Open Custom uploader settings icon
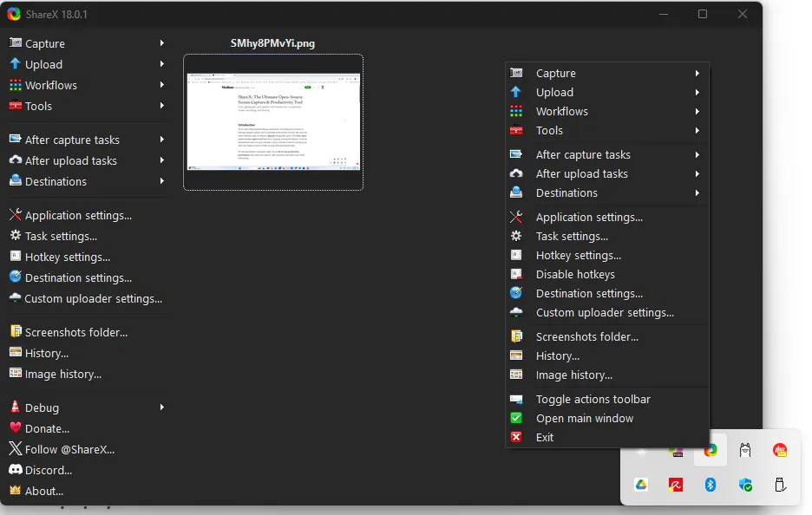 pyautogui.click(x=15, y=298)
